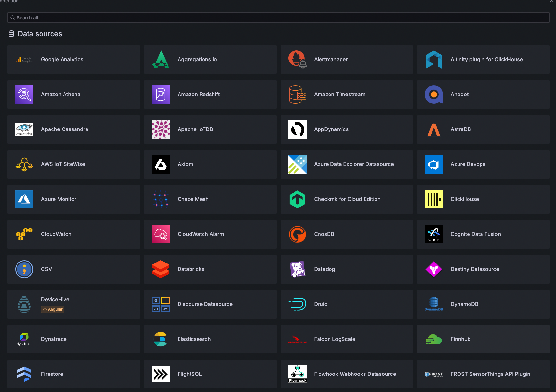Open the Cognite Data Fusion label
556x392 pixels.
(x=476, y=234)
